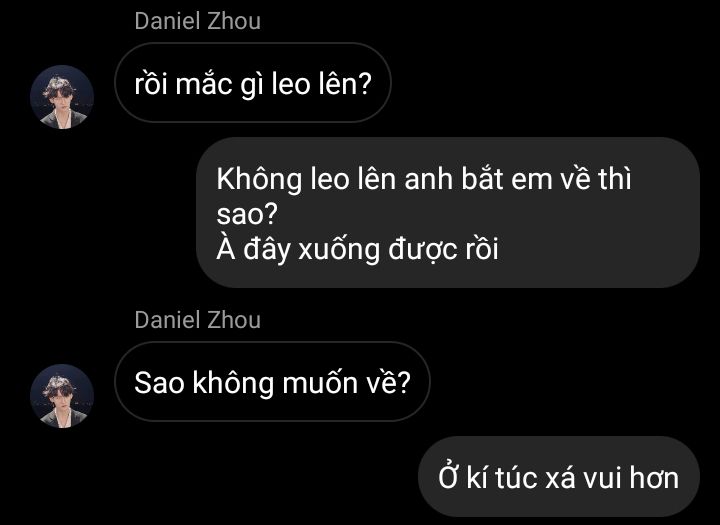Click "leo lên?" in the first received message
This screenshot has width=720, height=525.
click(321, 84)
